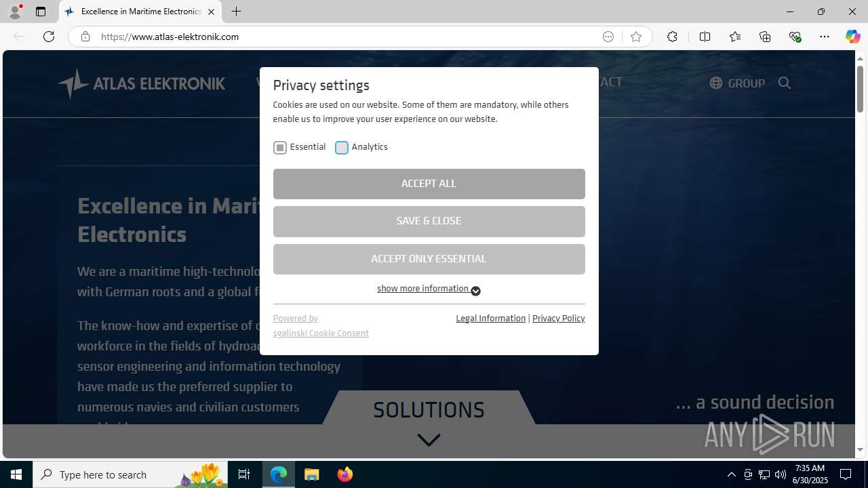The height and width of the screenshot is (488, 868).
Task: Switch to Microsoft Edge in taskbar
Action: pyautogui.click(x=279, y=474)
